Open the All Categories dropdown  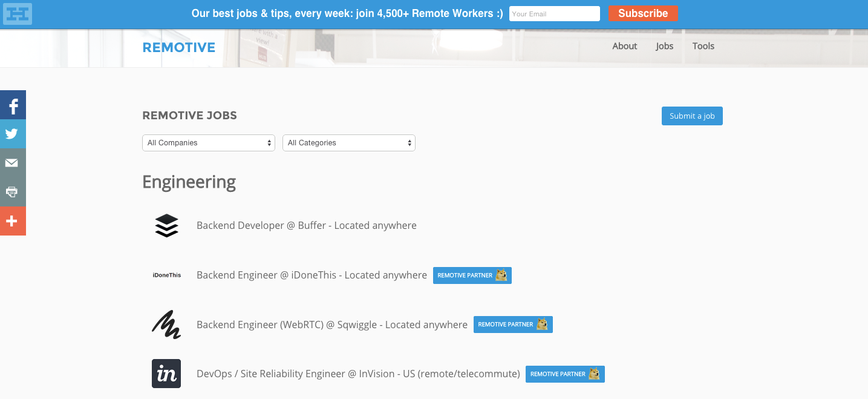tap(349, 143)
